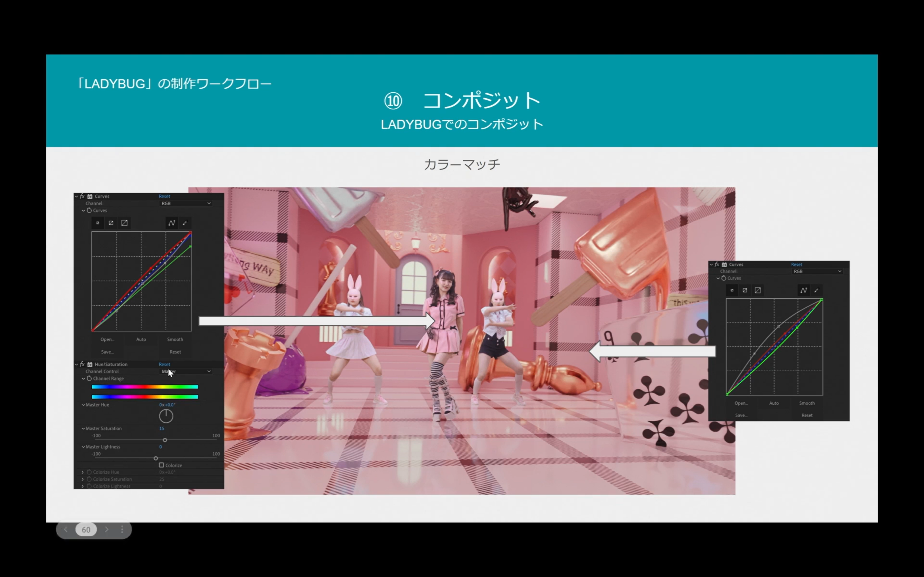The height and width of the screenshot is (577, 924).
Task: Click the Auto button in left Curves panel
Action: pos(141,339)
